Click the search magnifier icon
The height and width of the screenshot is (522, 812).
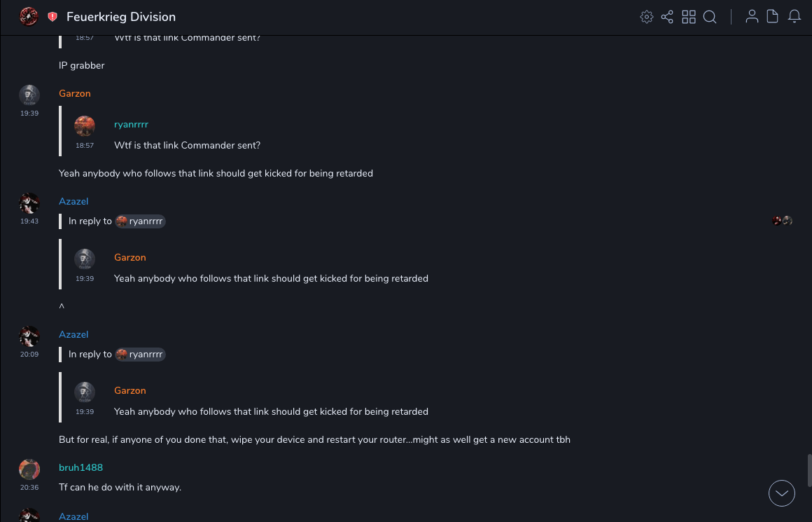click(x=710, y=17)
